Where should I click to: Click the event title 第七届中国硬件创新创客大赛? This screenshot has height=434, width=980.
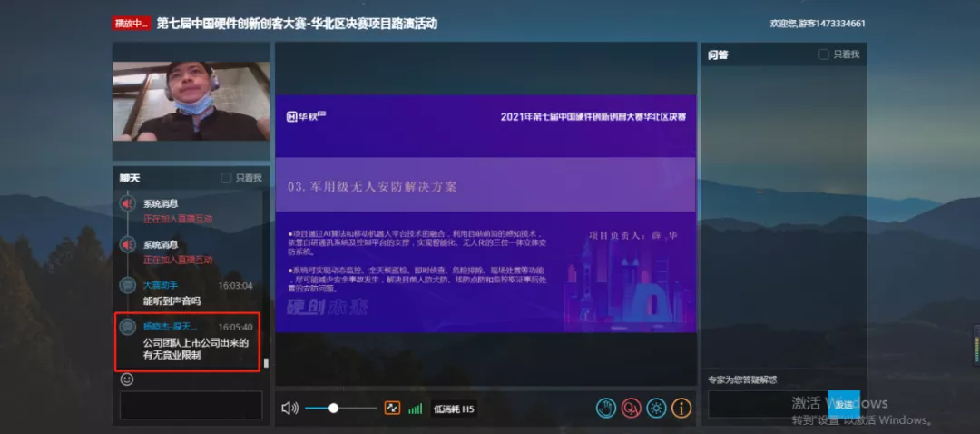[x=297, y=24]
